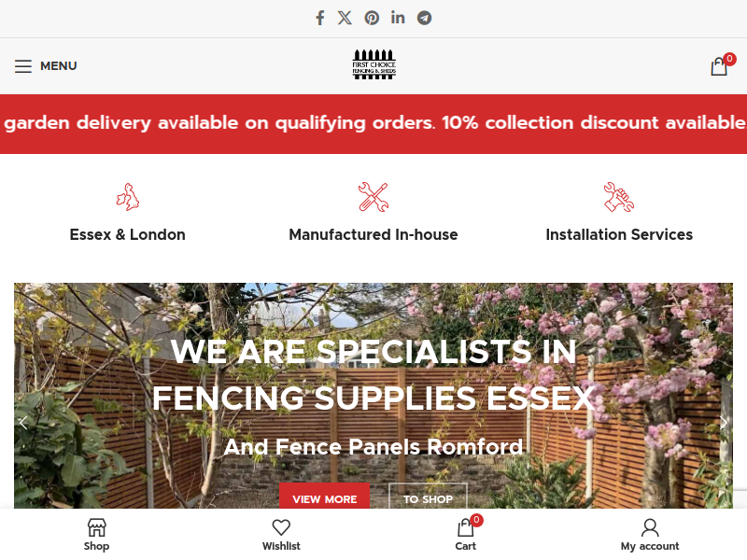Open the LinkedIn social icon

point(398,18)
